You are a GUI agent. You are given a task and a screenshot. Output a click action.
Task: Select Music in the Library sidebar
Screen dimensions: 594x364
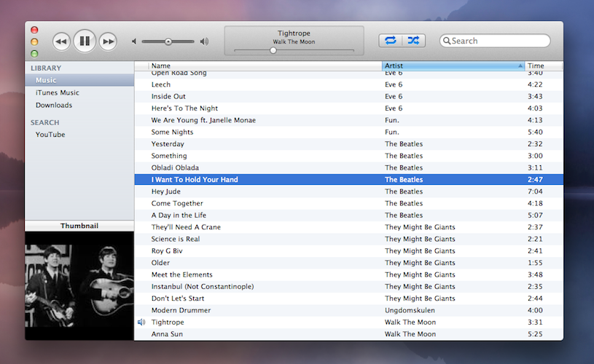point(46,80)
